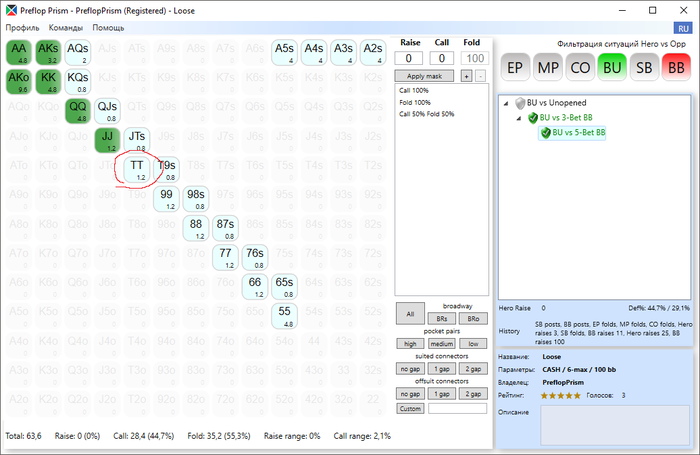
Task: Click the A2s hand cell
Action: click(x=373, y=52)
